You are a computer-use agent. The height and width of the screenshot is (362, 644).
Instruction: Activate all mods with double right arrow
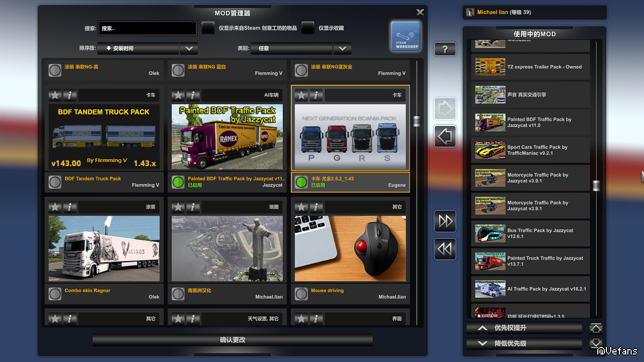tap(445, 221)
